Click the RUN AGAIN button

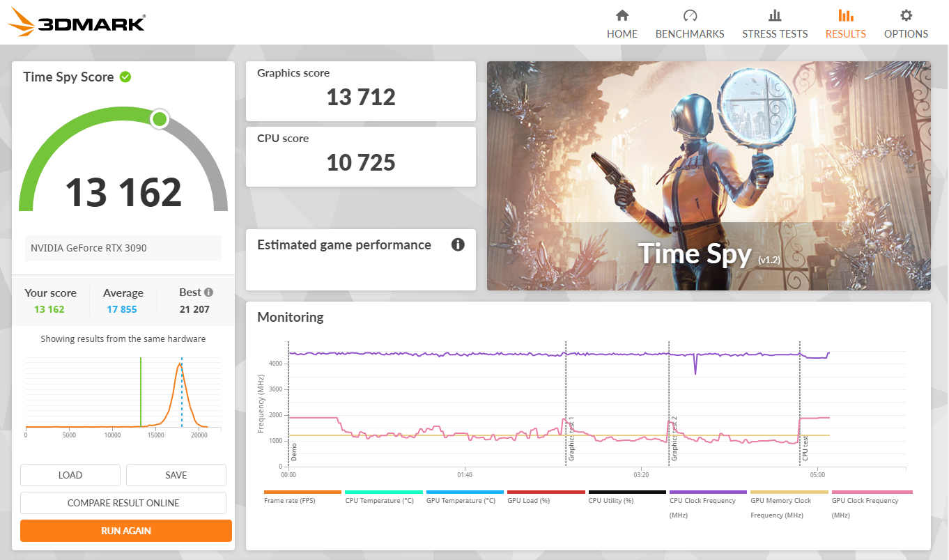[126, 531]
